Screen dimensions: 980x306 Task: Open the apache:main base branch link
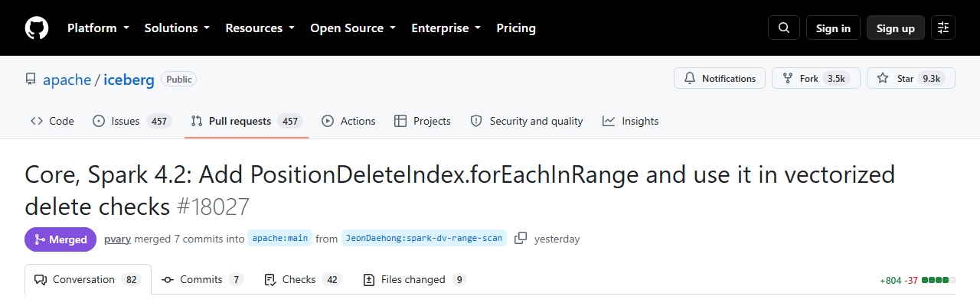click(x=279, y=238)
